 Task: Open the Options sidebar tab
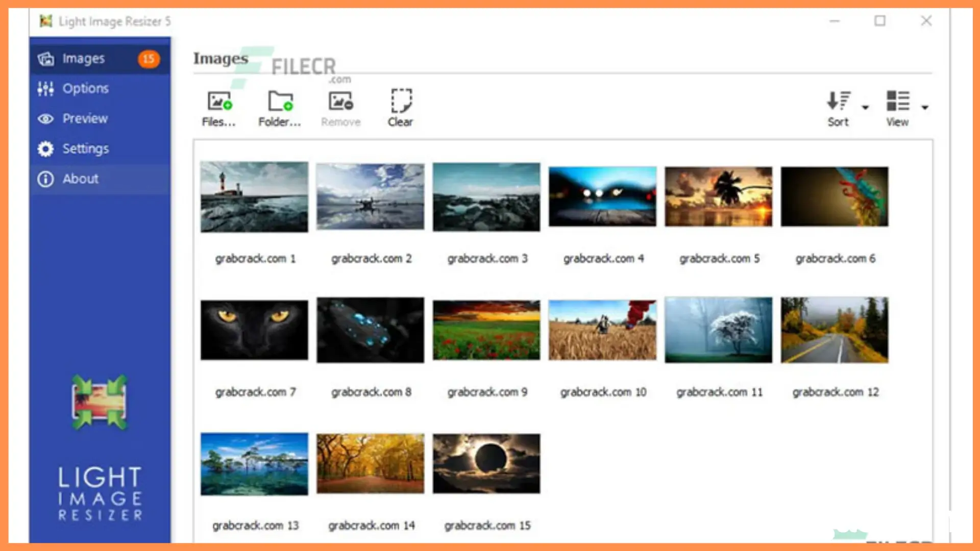100,89
